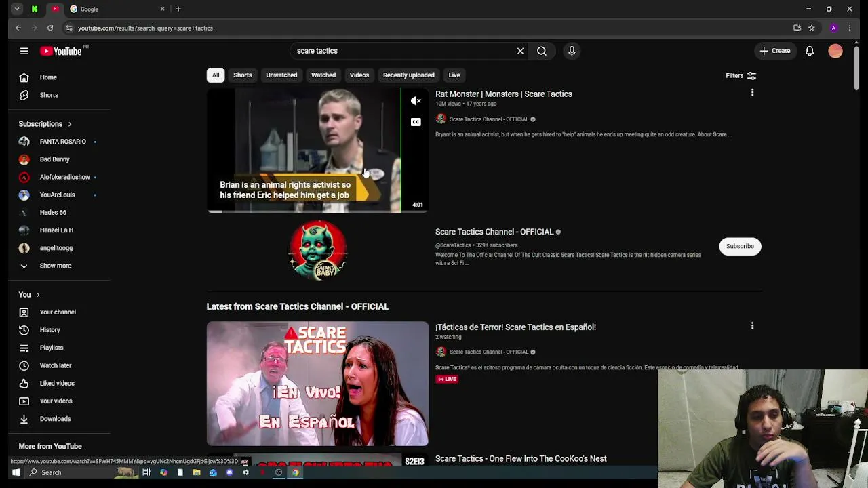Reload the page
The width and height of the screenshot is (868, 488).
[x=50, y=28]
